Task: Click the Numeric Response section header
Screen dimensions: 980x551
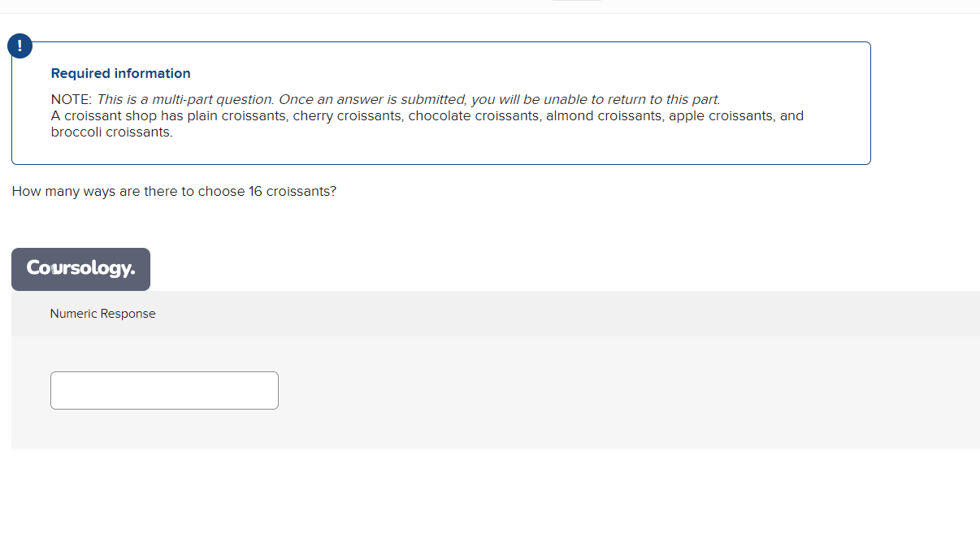Action: 102,313
